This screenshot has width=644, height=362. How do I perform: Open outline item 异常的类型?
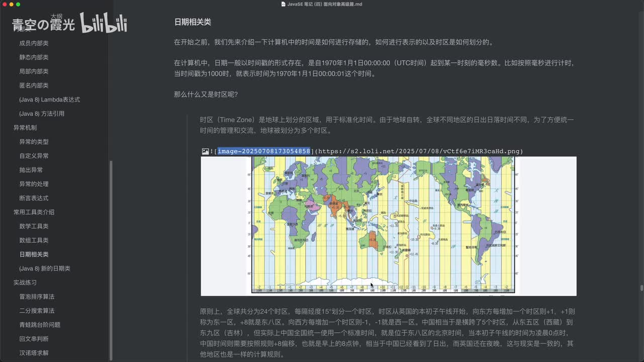point(34,142)
